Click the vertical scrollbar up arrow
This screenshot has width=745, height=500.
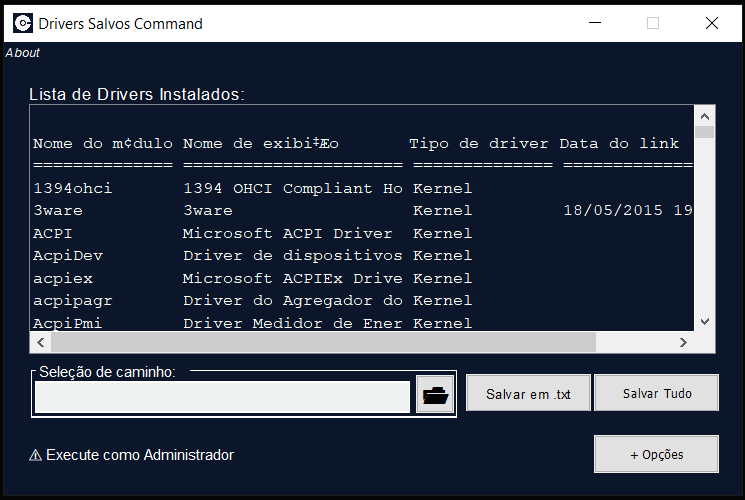pos(705,115)
